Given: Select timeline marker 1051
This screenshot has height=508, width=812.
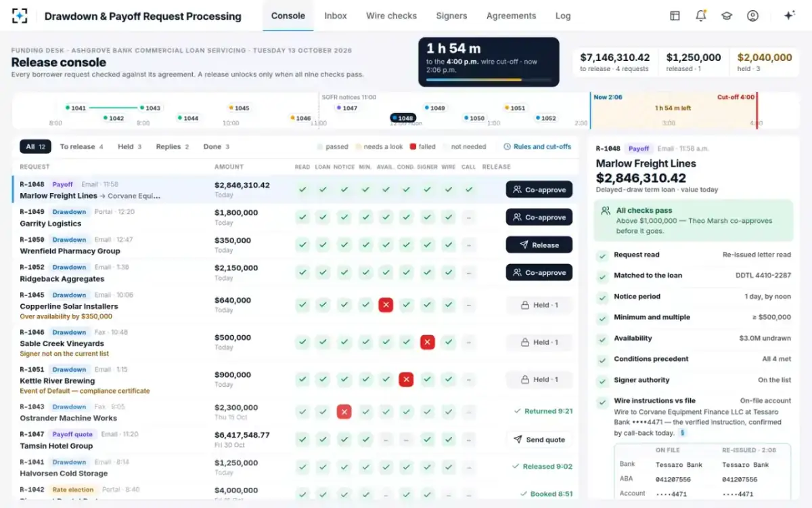Looking at the screenshot, I should (x=514, y=108).
